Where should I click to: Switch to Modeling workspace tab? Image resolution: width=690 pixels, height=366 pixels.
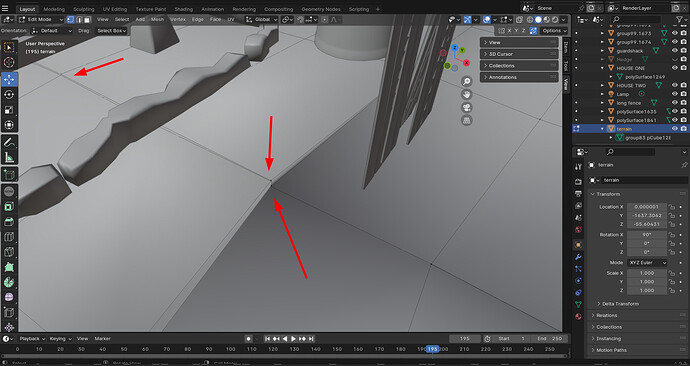coord(54,9)
